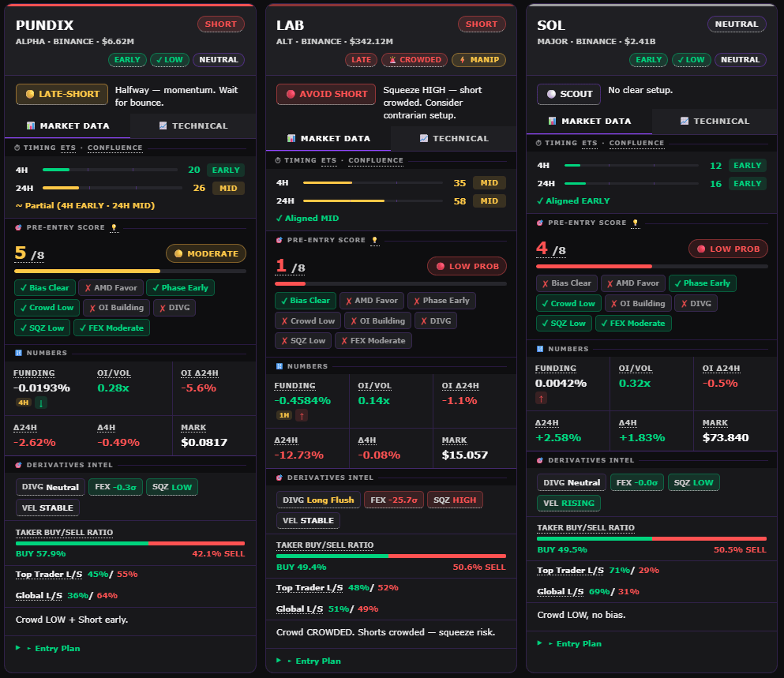Click SQZ Low chip on SOL
This screenshot has height=678, width=784.
564,324
